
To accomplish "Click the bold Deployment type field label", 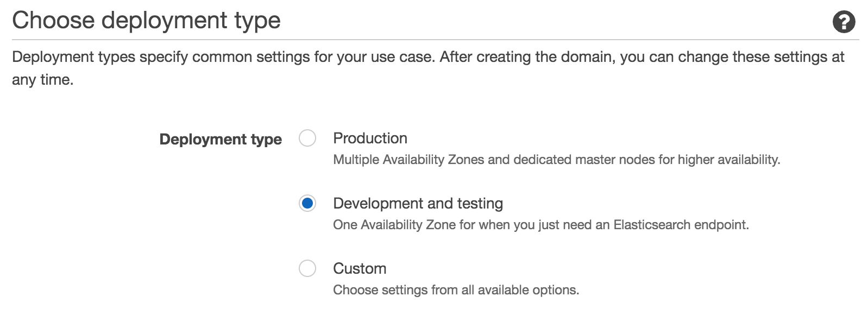I will (221, 140).
